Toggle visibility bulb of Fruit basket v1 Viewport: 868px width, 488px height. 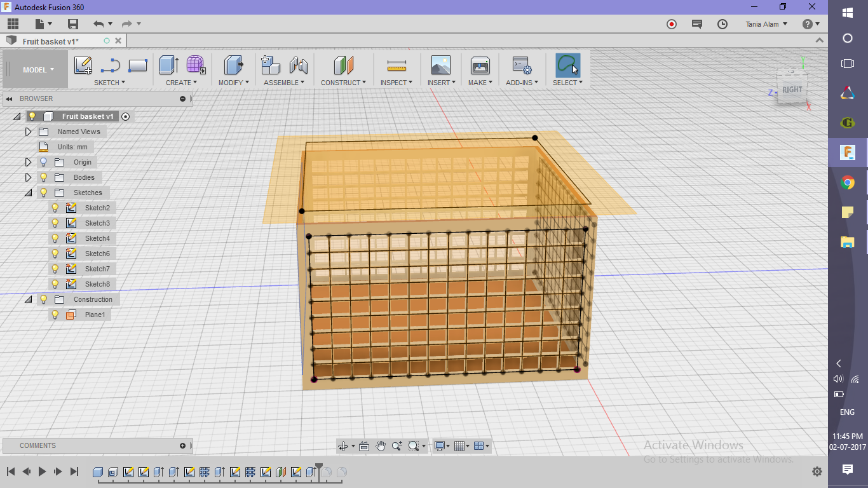click(32, 116)
